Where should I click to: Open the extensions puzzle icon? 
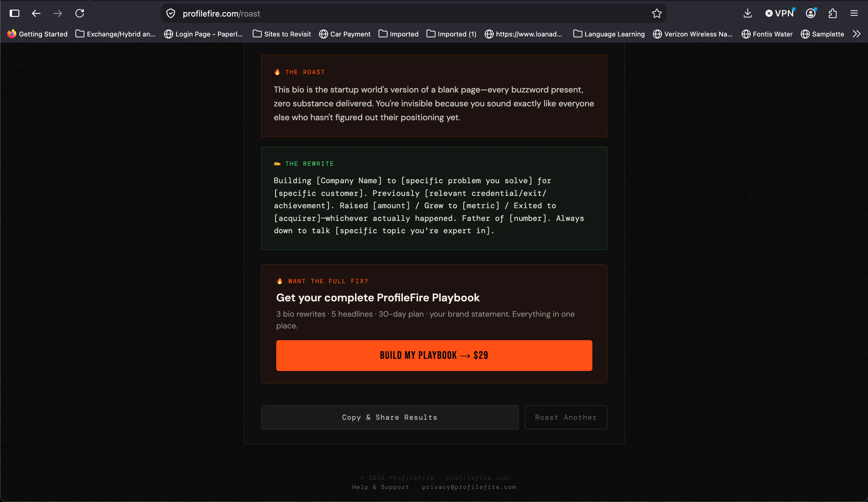pos(832,14)
